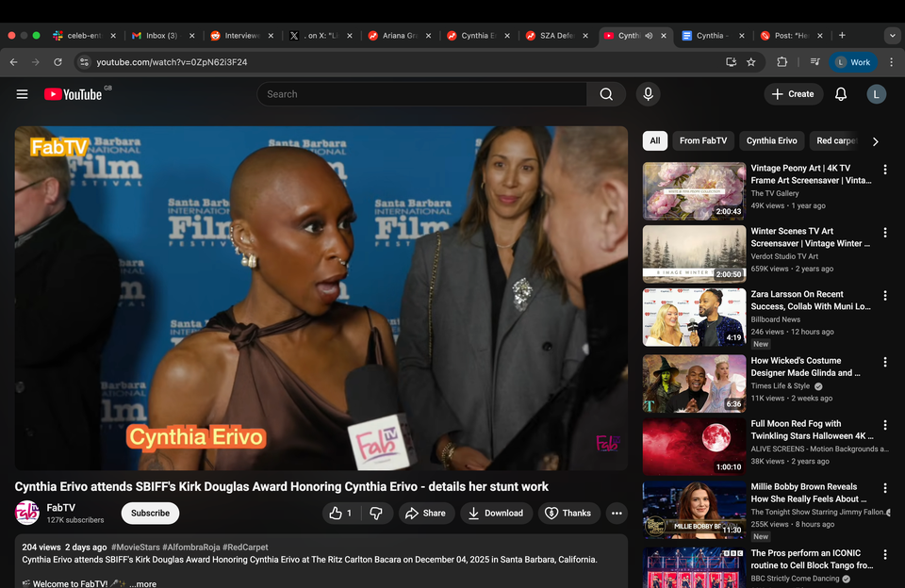Select the Cynthia Erivo filter chip

tap(771, 140)
